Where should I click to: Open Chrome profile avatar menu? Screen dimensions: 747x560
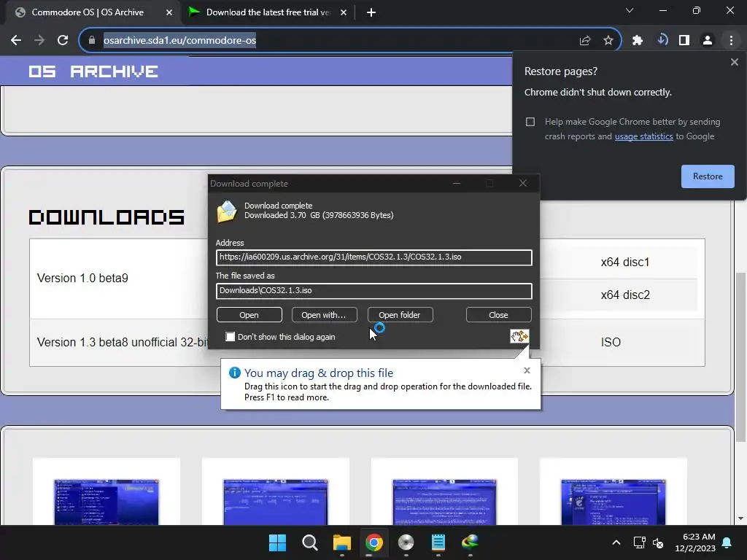click(x=708, y=41)
